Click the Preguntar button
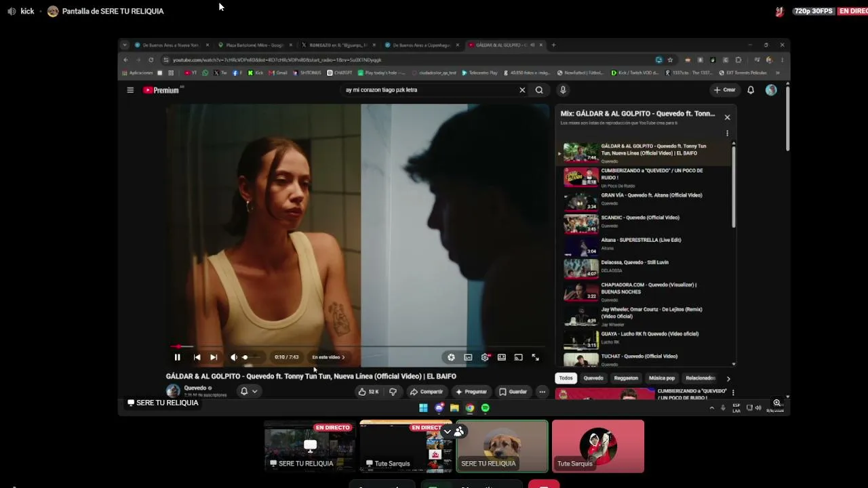Viewport: 868px width, 488px height. 471,392
